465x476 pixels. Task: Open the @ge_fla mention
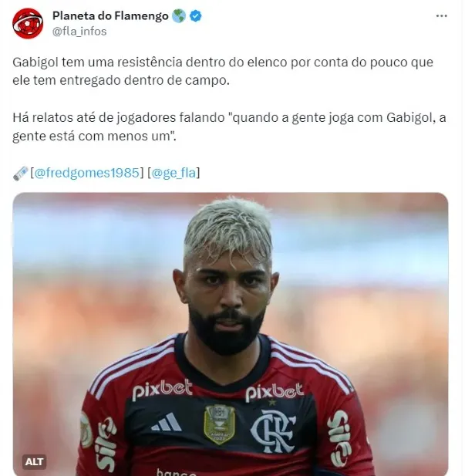point(174,173)
